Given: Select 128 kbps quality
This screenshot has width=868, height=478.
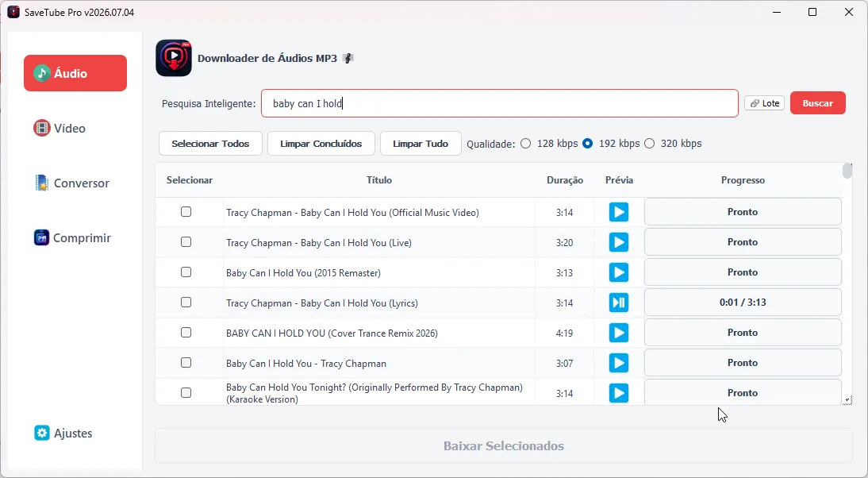Looking at the screenshot, I should click(x=526, y=144).
